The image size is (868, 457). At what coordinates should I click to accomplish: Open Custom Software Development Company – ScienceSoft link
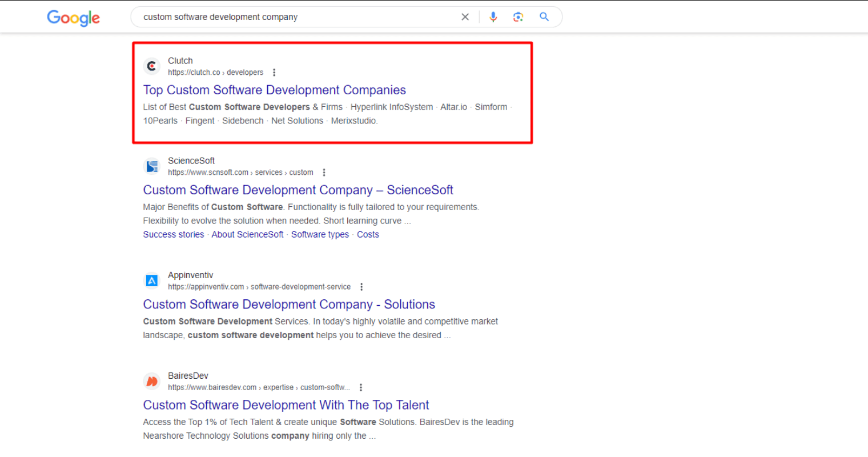click(298, 190)
